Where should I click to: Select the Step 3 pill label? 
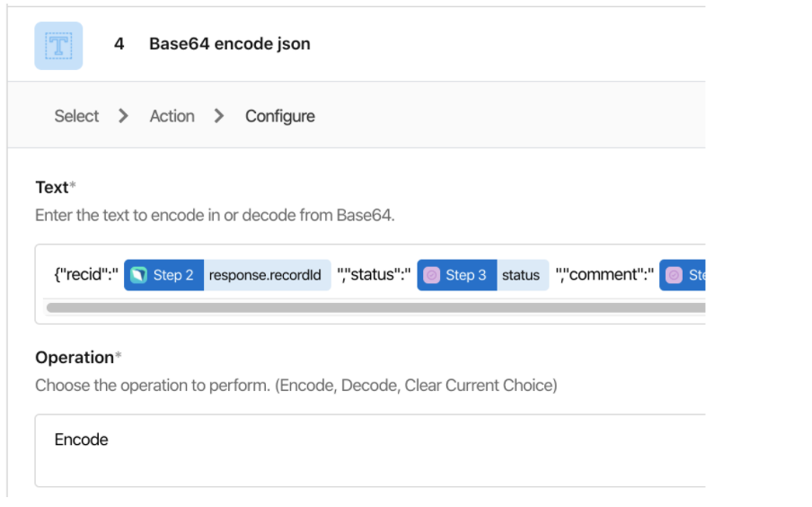pyautogui.click(x=465, y=275)
